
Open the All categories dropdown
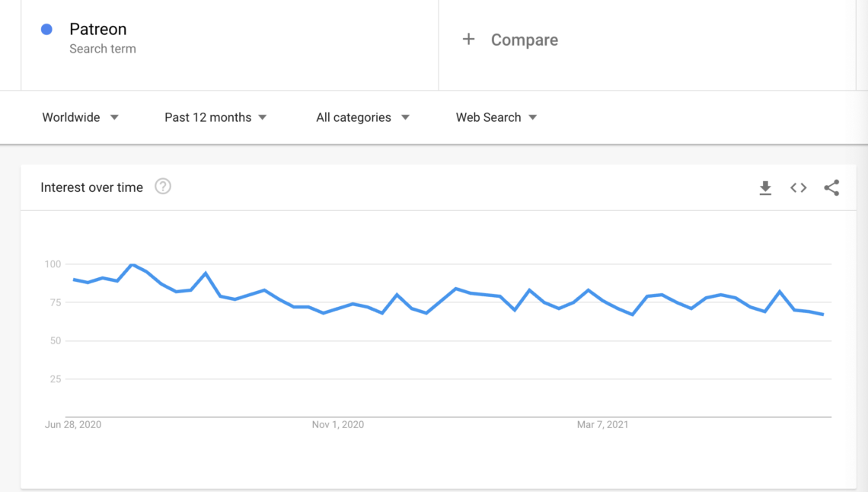pos(353,117)
